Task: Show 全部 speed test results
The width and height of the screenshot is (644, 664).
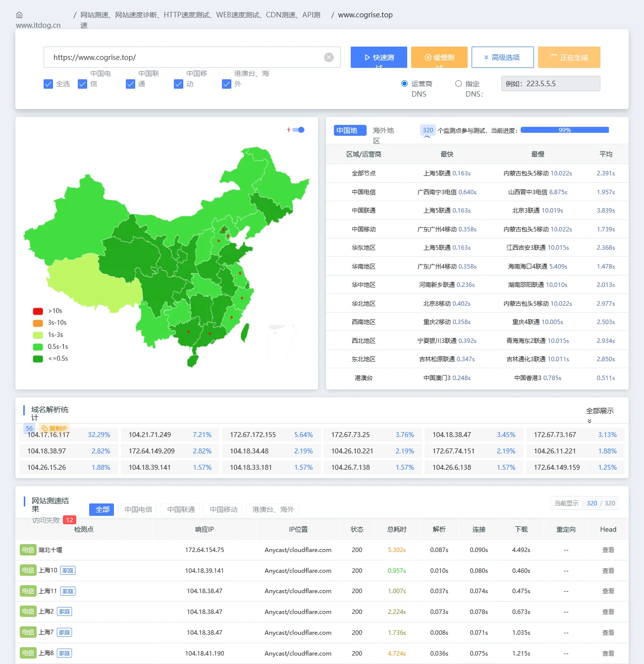Action: click(102, 509)
